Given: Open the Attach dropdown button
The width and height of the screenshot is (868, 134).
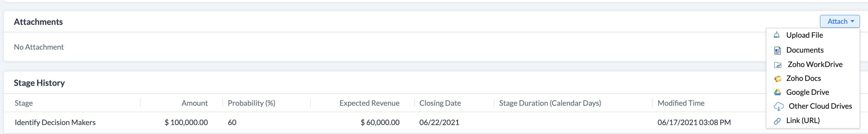Looking at the screenshot, I should pos(840,21).
